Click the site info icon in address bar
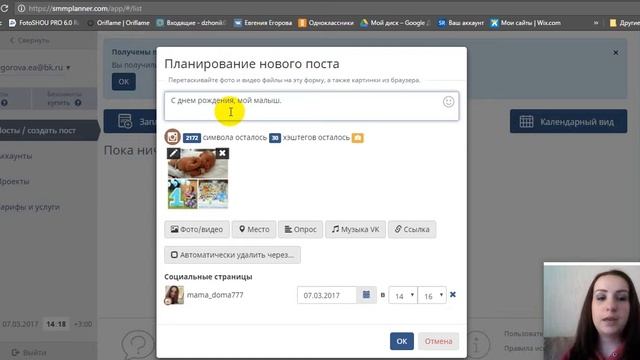The width and height of the screenshot is (640, 360). (21, 8)
